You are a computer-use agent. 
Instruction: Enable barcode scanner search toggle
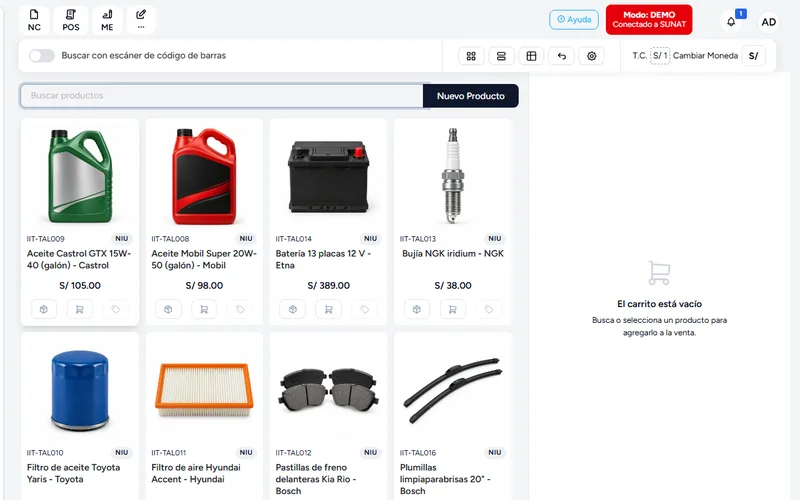pyautogui.click(x=42, y=56)
